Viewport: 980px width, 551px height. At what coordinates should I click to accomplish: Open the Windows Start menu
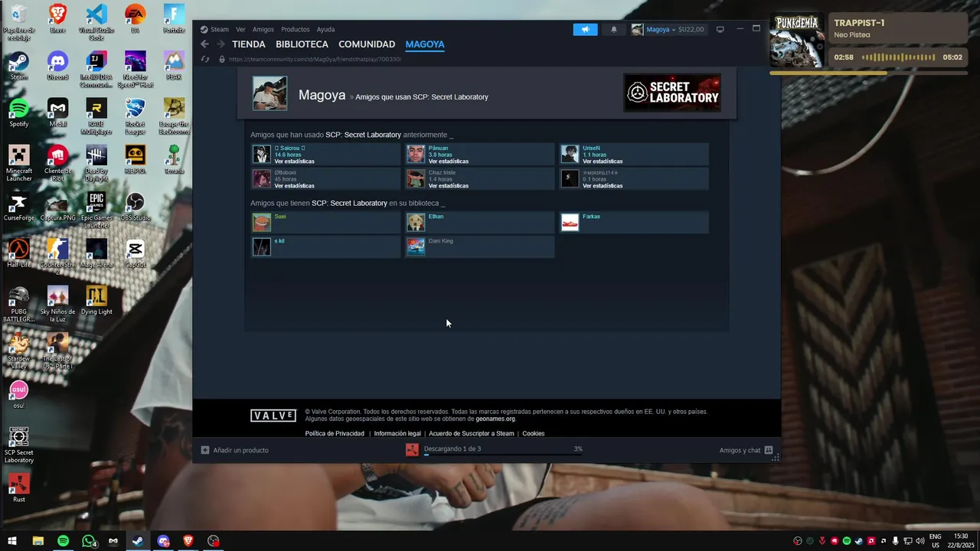[12, 541]
